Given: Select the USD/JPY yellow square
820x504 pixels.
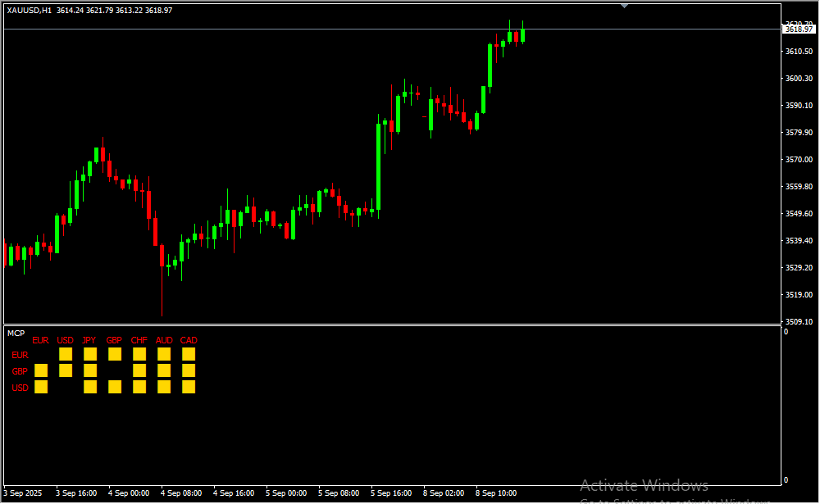Looking at the screenshot, I should tap(90, 387).
